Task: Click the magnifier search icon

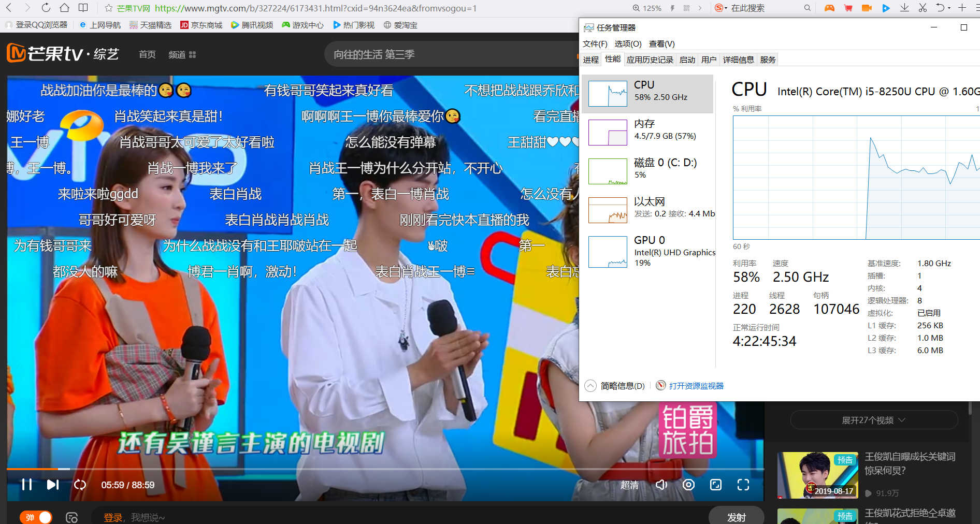Action: [807, 8]
